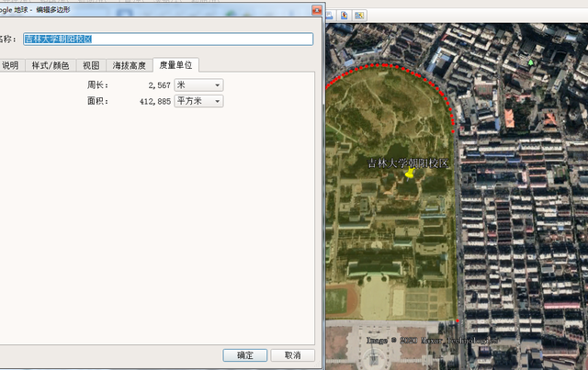
Task: Click the yellow pushpin placemark on map
Action: pos(410,174)
